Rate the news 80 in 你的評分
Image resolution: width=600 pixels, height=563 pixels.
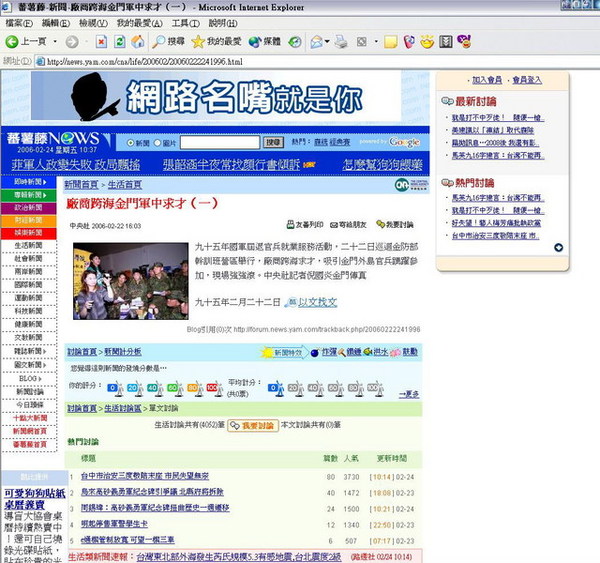tap(195, 388)
